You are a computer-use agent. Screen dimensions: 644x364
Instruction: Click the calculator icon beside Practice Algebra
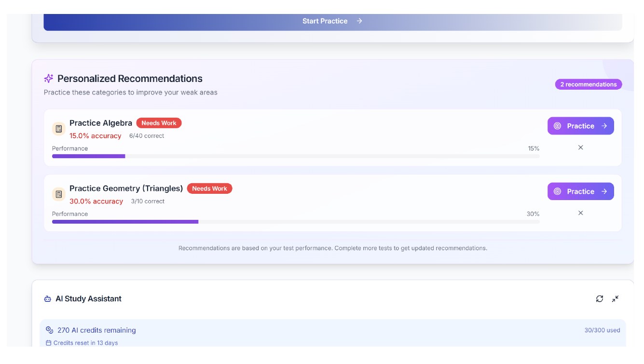click(59, 129)
